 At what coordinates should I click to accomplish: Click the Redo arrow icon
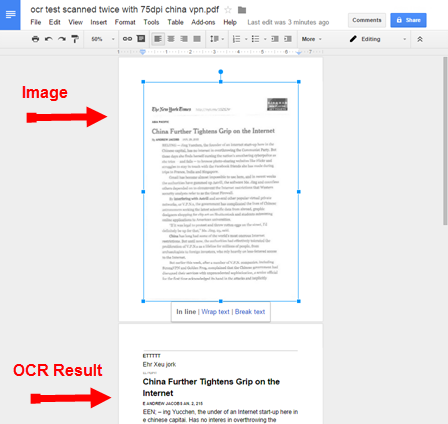point(62,39)
